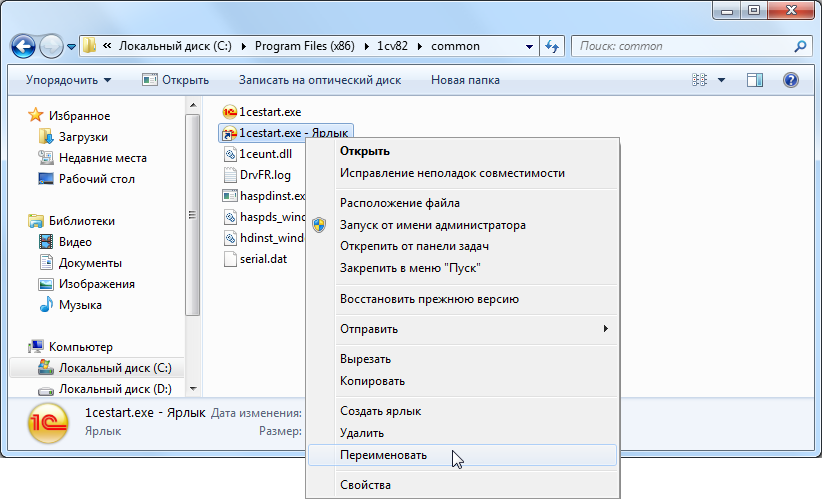The height and width of the screenshot is (499, 822).
Task: Expand the view options dropdown arrow
Action: [x=722, y=80]
